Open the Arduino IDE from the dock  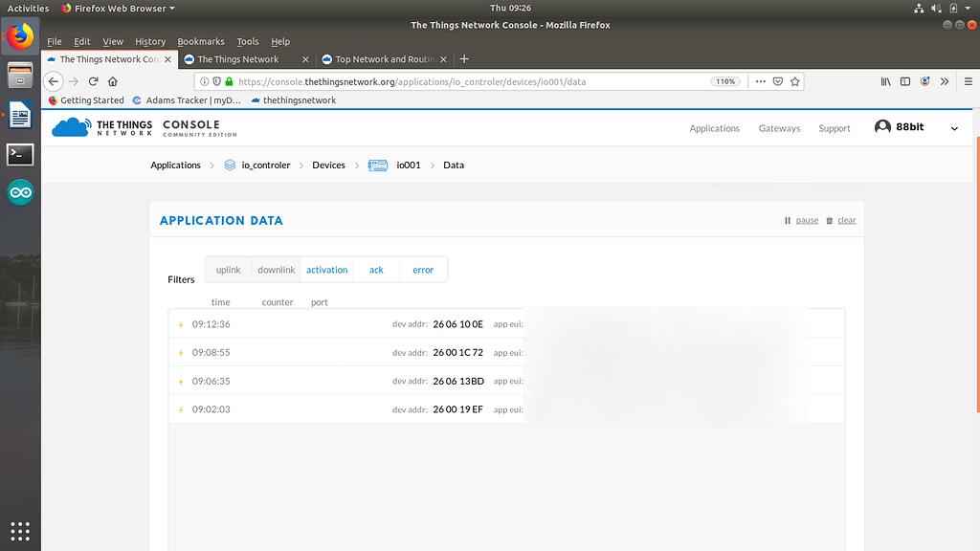coord(19,191)
